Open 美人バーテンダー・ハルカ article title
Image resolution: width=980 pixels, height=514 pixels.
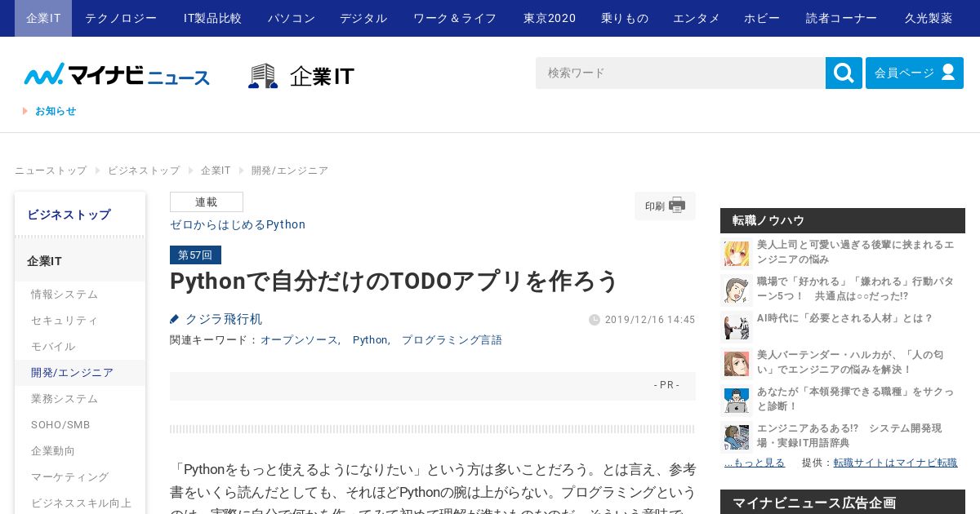850,361
